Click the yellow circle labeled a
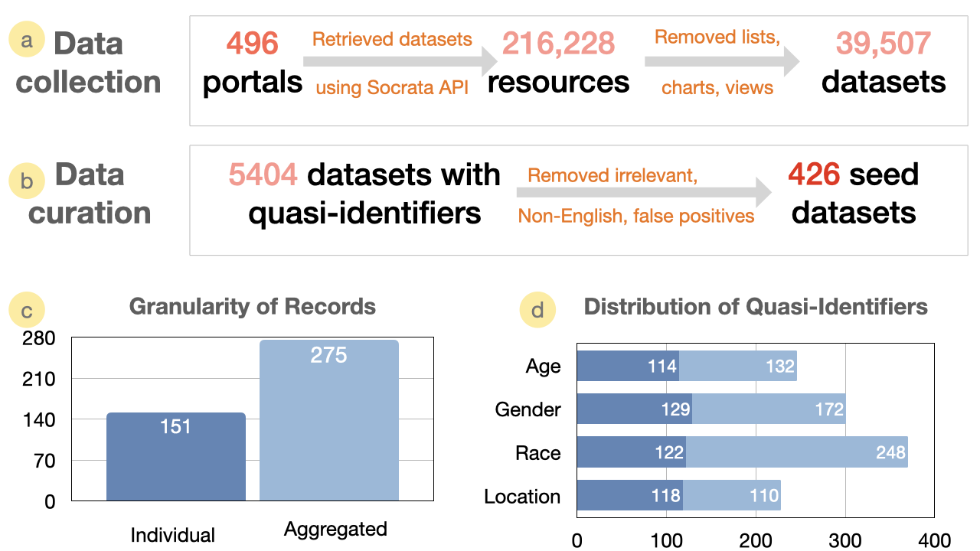Image resolution: width=980 pixels, height=551 pixels. point(28,41)
